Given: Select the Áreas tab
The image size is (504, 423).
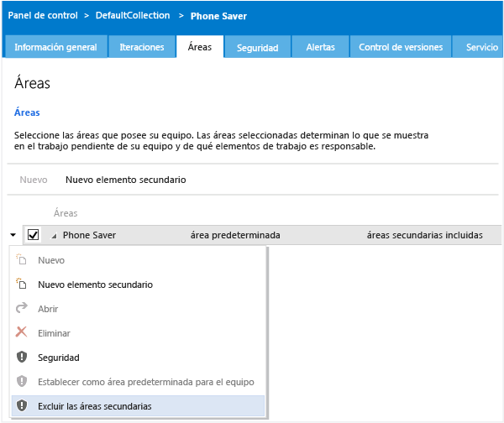Looking at the screenshot, I should (200, 47).
